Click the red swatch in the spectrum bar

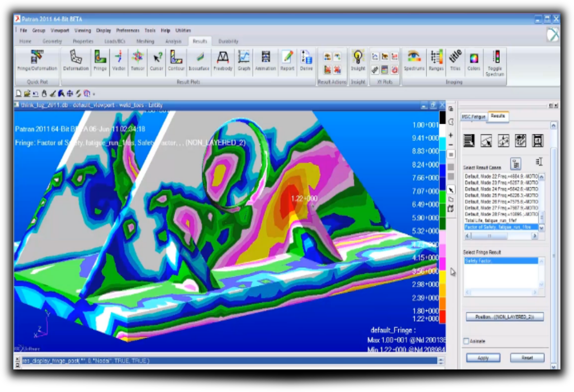pyautogui.click(x=442, y=317)
